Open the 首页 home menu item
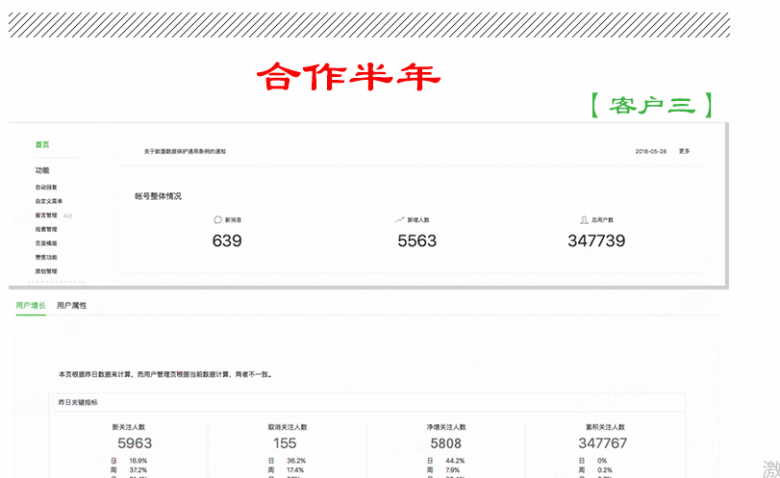Image resolution: width=780 pixels, height=478 pixels. coord(41,145)
